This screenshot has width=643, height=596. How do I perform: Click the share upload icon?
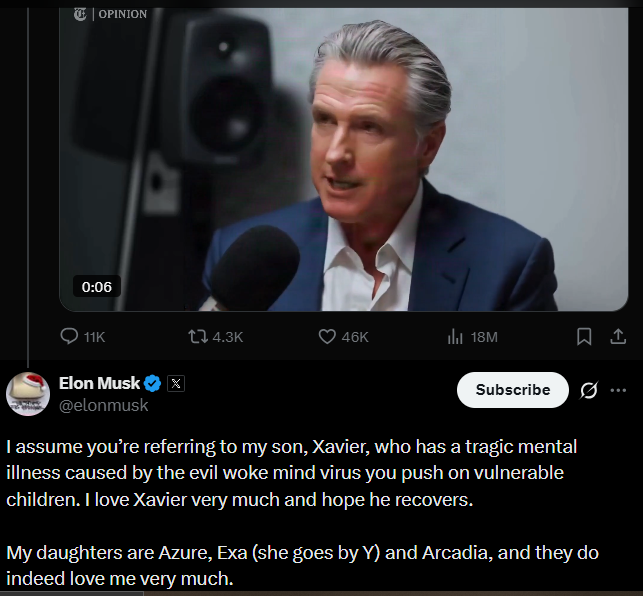click(x=618, y=337)
